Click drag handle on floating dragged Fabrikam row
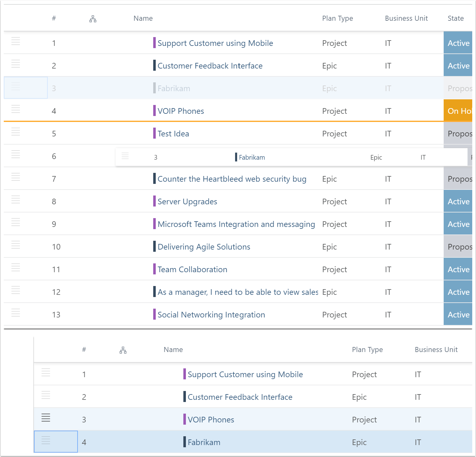This screenshot has height=457, width=476. pos(125,156)
